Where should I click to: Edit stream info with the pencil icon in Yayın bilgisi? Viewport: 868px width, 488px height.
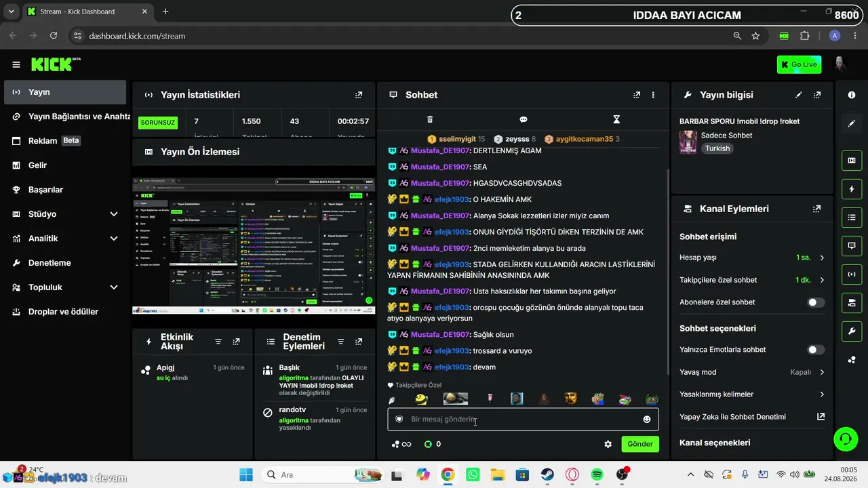click(x=799, y=95)
